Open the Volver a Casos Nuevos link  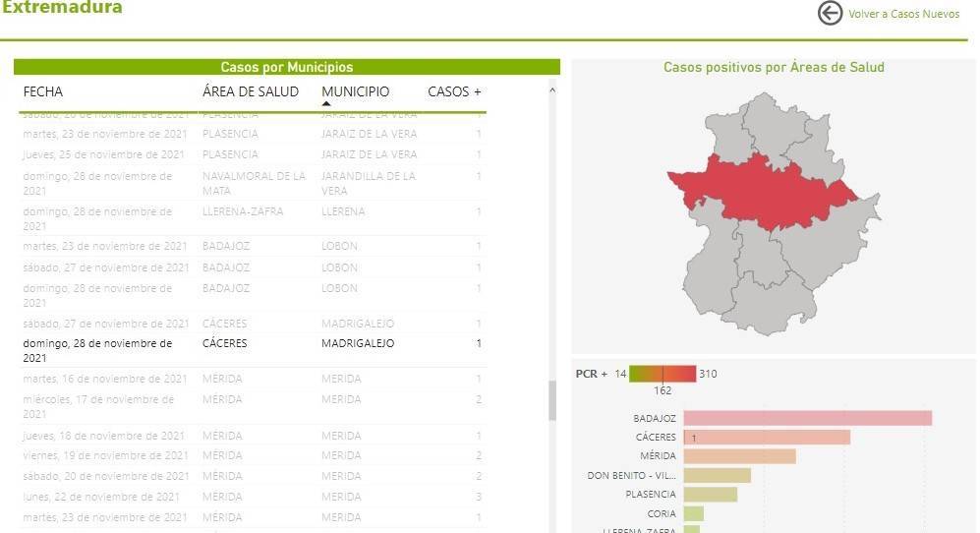tap(903, 14)
